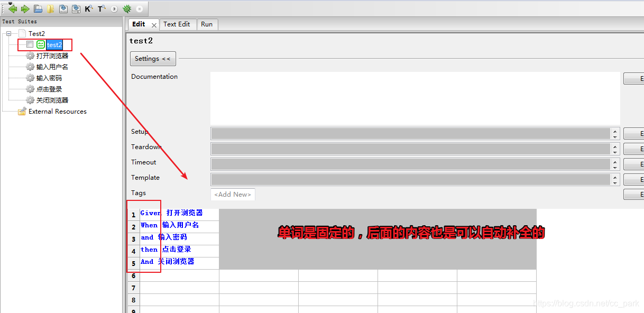
Task: Start debug run with the green bug icon
Action: (127, 9)
